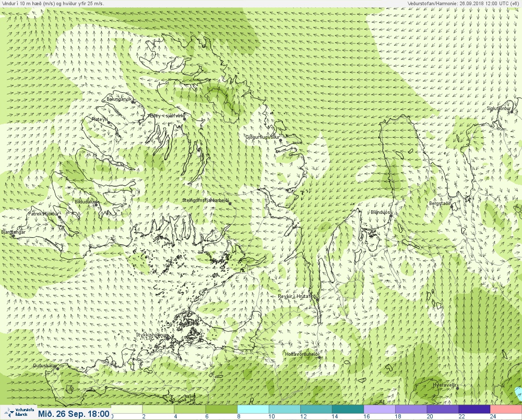Click the legend scale number 22
Screen dimensions: 522x420
[x=461, y=416]
